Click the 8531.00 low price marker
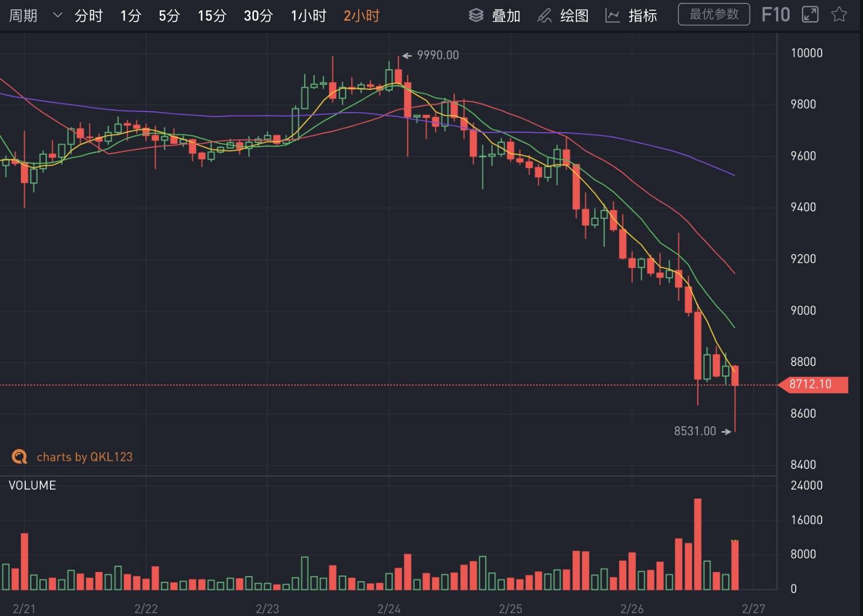 695,431
